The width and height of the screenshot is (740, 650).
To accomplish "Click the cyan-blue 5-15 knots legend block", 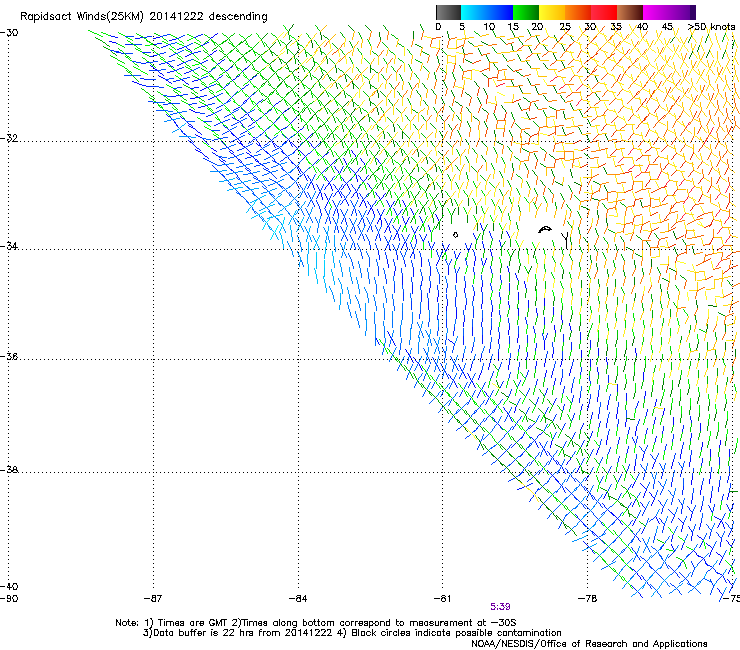I will (487, 12).
